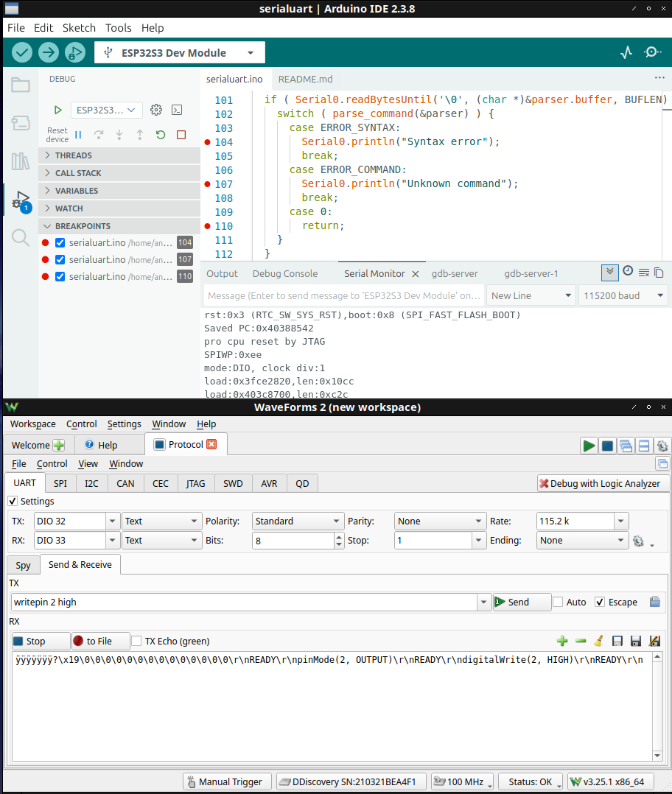Click the Step Into debug icon
The image size is (672, 794).
pos(119,135)
